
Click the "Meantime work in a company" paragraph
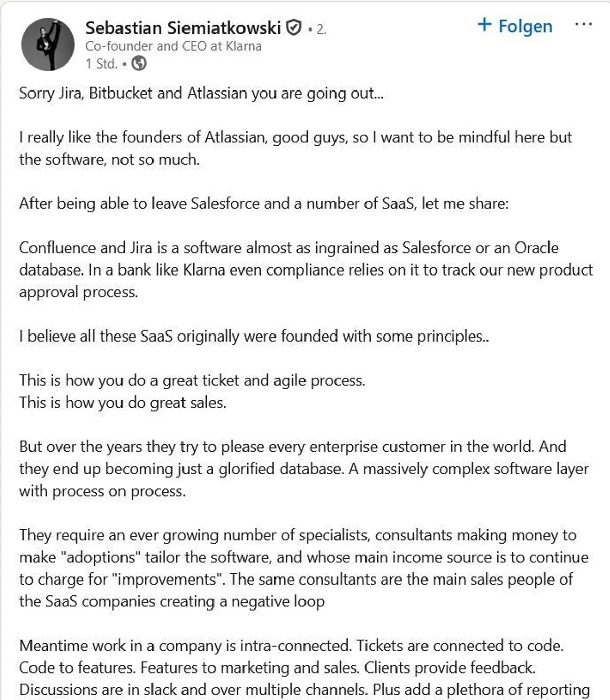303,667
